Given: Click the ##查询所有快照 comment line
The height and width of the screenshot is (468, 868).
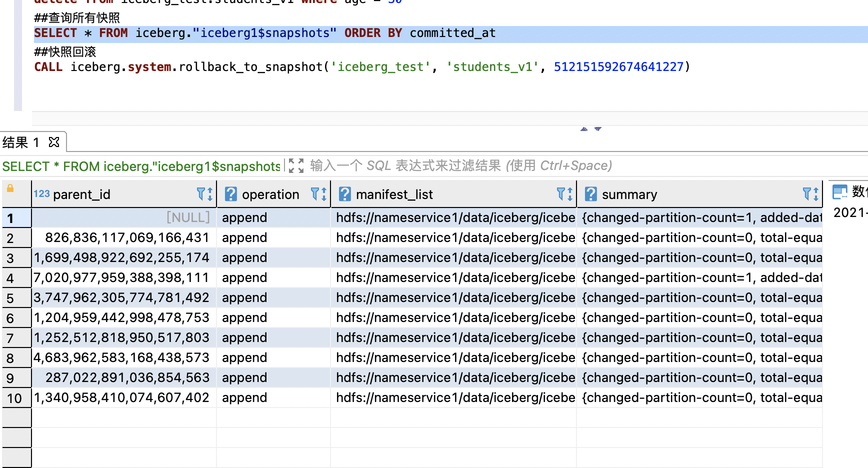Looking at the screenshot, I should pos(77,18).
